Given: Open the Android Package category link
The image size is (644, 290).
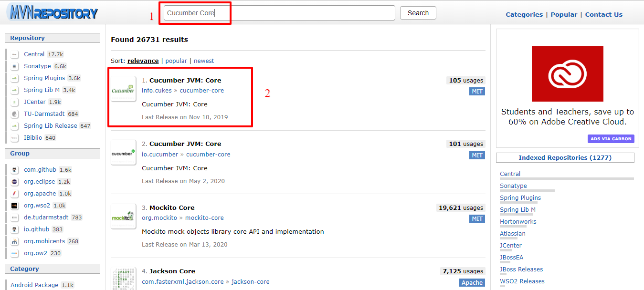Looking at the screenshot, I should 34,285.
